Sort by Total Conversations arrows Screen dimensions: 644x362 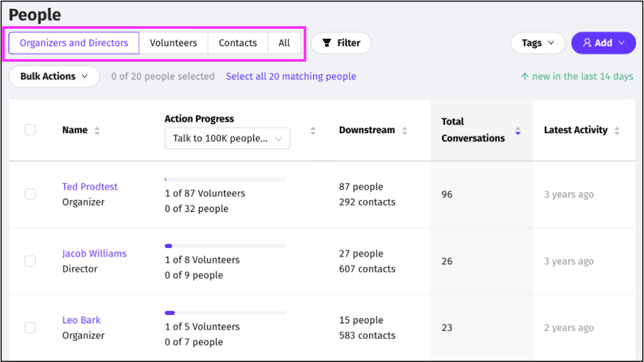pyautogui.click(x=518, y=131)
